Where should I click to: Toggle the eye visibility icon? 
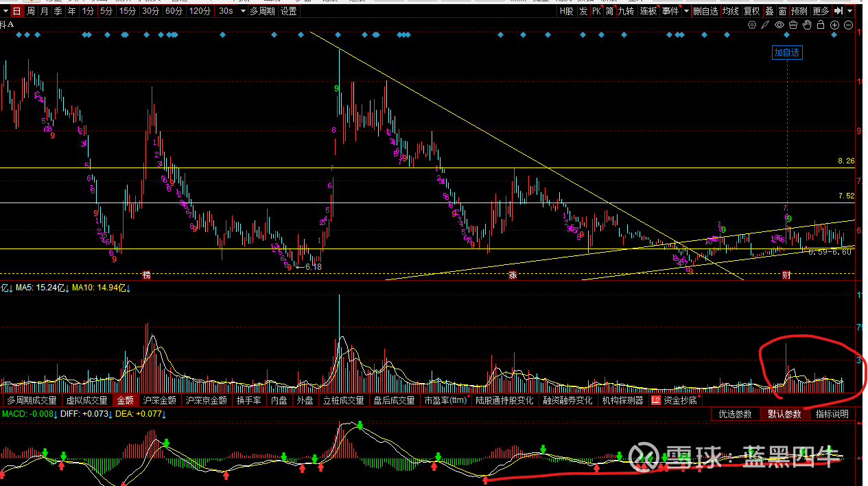(779, 25)
